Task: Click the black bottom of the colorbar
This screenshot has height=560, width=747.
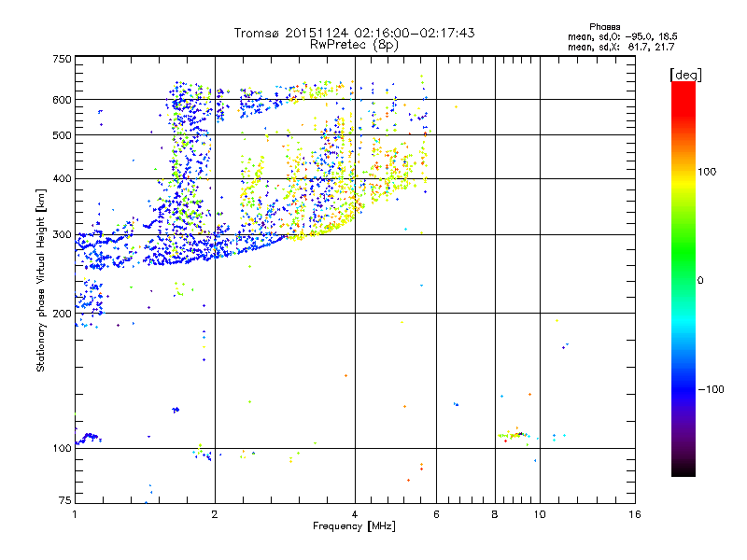Action: pyautogui.click(x=684, y=469)
